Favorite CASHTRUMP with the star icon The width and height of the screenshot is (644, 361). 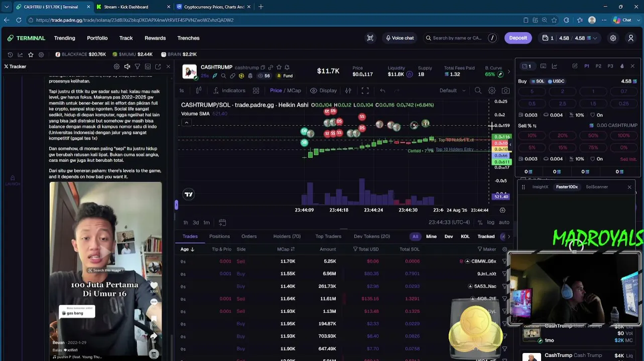[279, 68]
